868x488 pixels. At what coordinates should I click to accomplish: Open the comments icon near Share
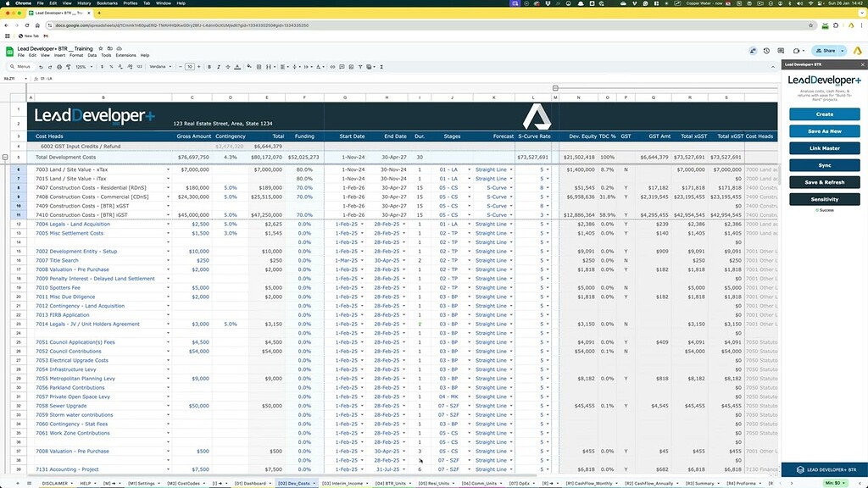(x=781, y=51)
